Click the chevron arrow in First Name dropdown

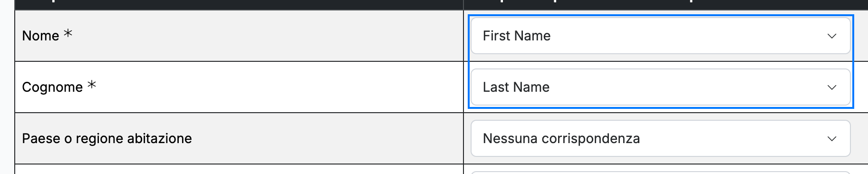tap(831, 36)
